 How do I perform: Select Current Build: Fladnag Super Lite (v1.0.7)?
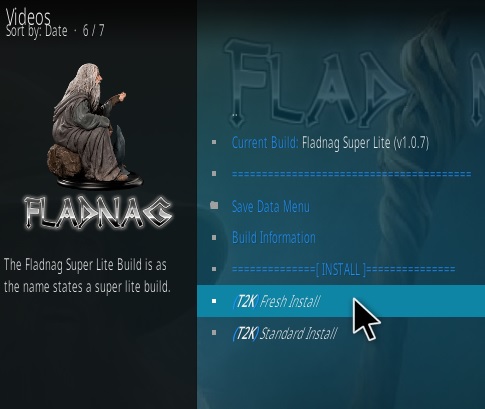[330, 143]
